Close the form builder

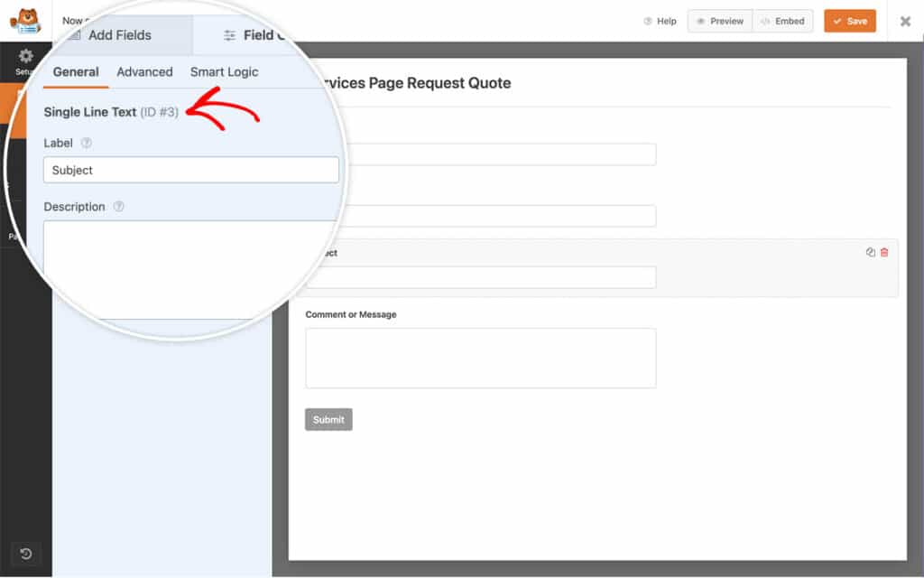tap(905, 20)
